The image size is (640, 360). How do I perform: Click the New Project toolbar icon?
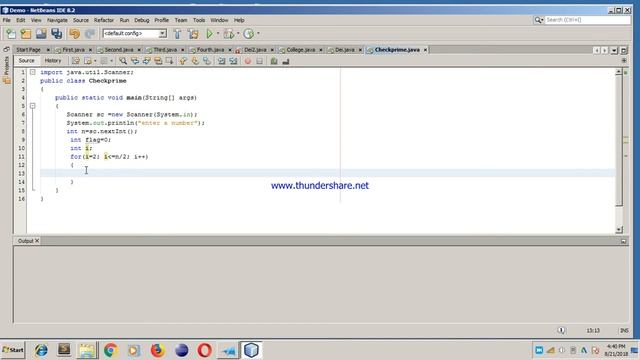click(x=26, y=34)
